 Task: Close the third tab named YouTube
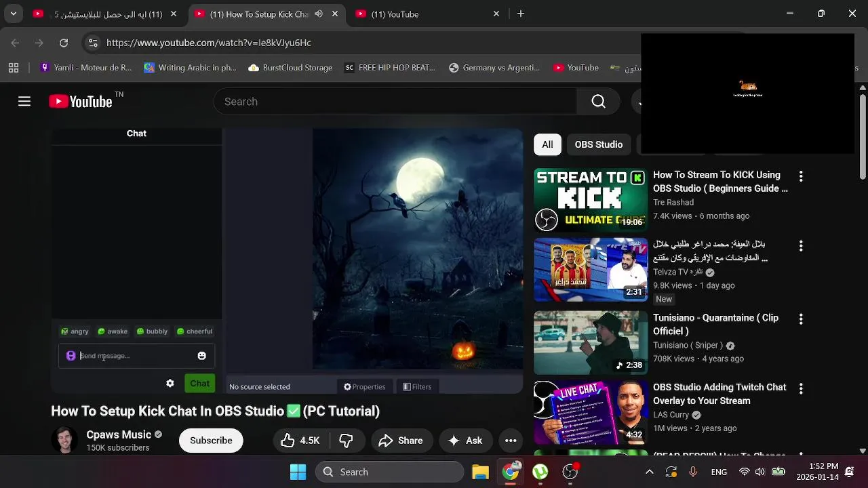[x=496, y=14]
